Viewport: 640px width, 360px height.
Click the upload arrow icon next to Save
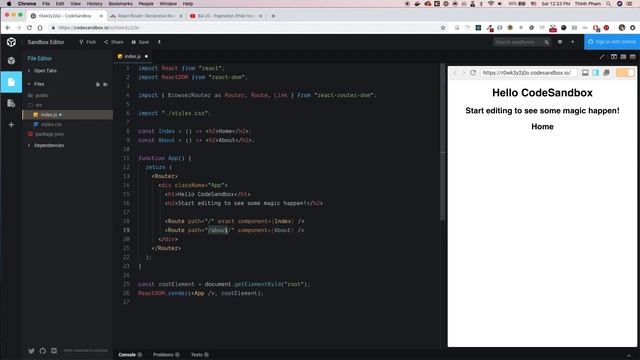(159, 42)
